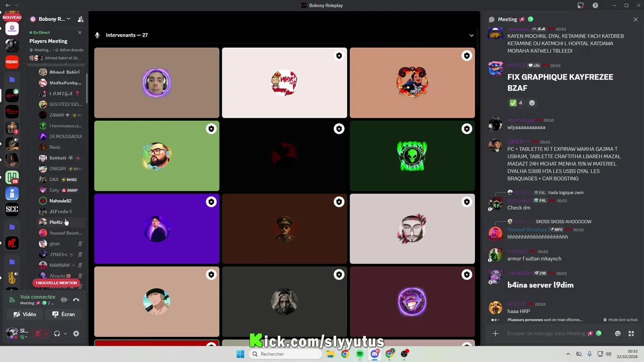Select 24 MOUSSAOUI in the participant list

tap(60, 136)
